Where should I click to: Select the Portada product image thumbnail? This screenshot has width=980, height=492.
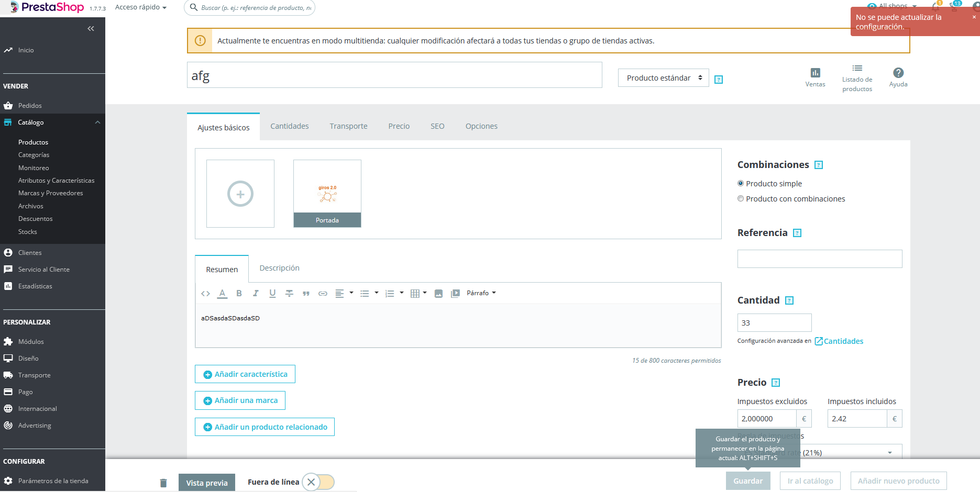click(x=327, y=194)
